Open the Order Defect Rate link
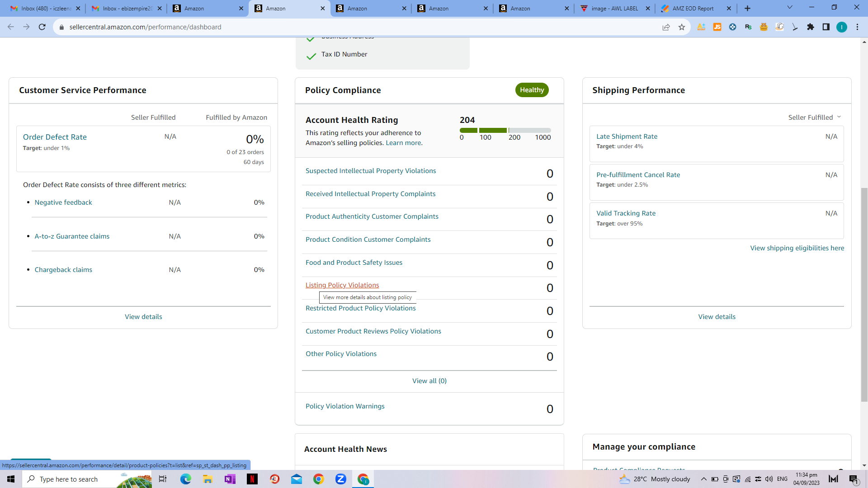 tap(55, 137)
